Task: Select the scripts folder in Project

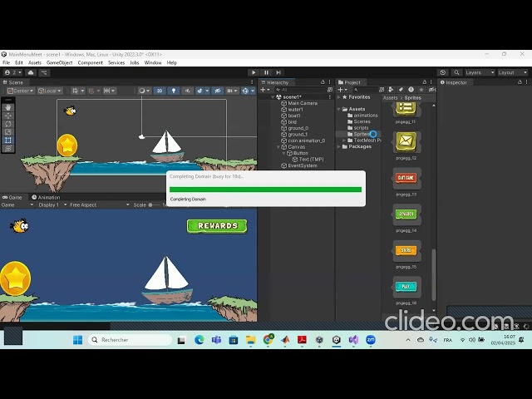Action: (358, 128)
